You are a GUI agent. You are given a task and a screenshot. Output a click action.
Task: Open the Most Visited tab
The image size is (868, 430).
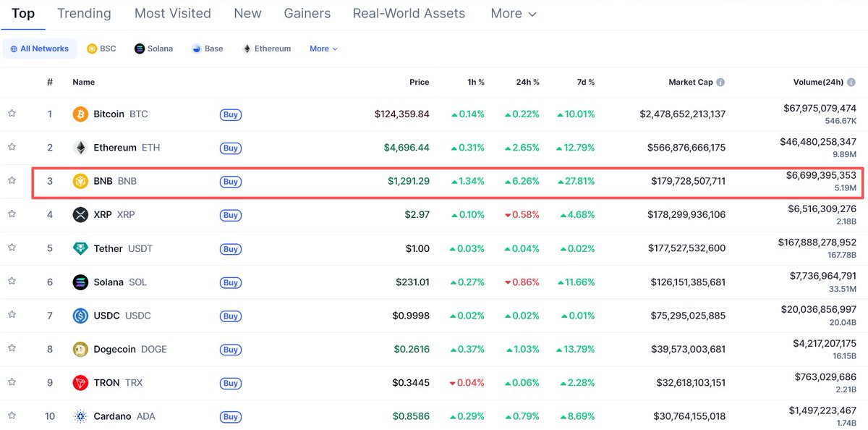(173, 13)
